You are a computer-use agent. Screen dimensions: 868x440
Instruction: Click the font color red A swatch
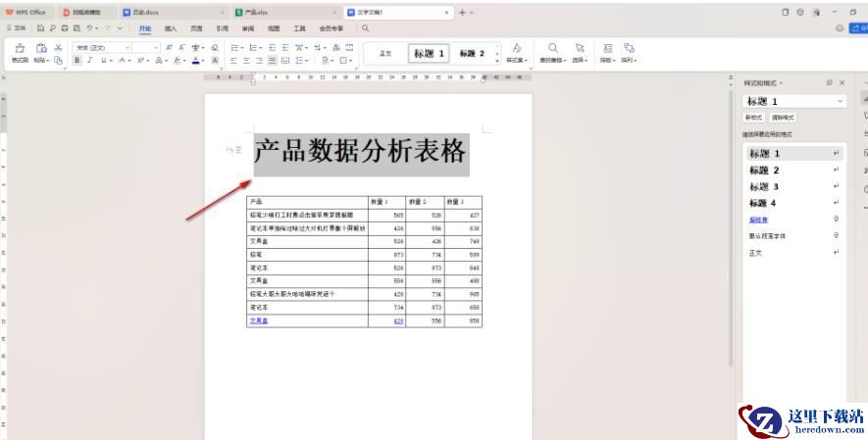pos(196,60)
